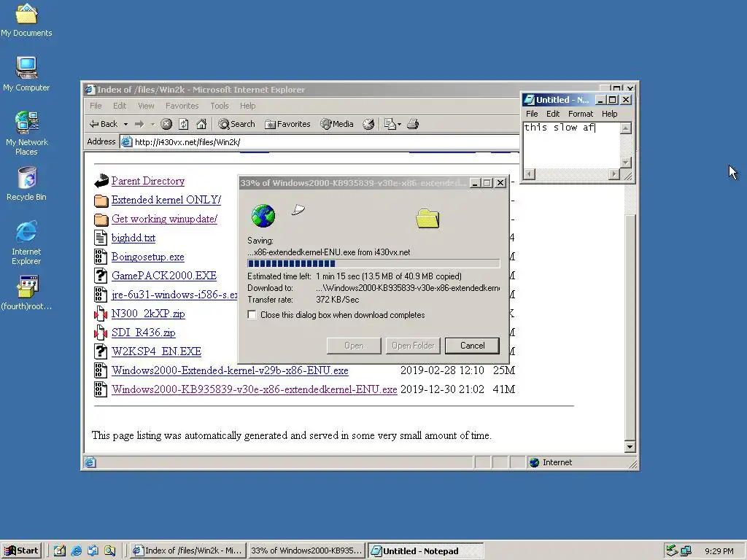Image resolution: width=747 pixels, height=560 pixels.
Task: Select the My Computer desktop icon
Action: click(x=26, y=74)
